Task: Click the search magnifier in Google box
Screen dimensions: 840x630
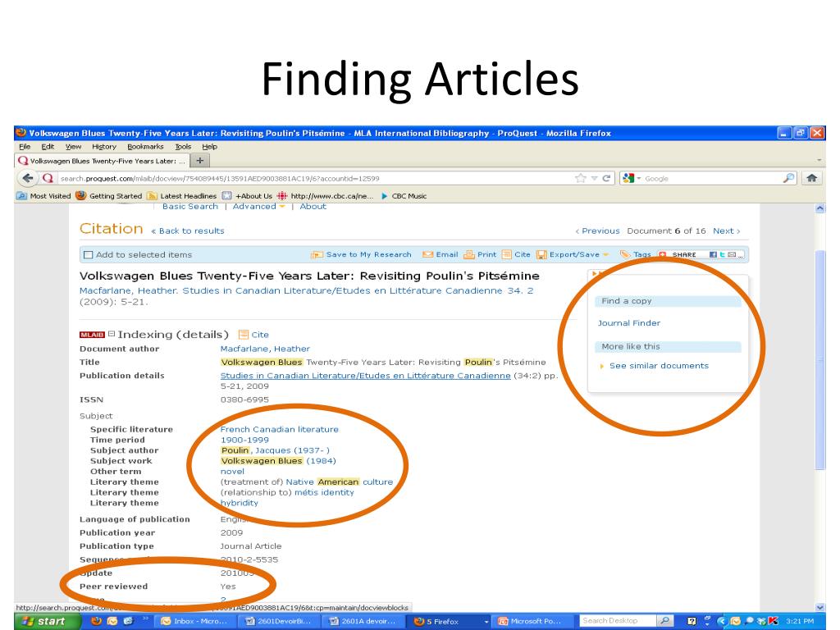Action: pos(788,178)
